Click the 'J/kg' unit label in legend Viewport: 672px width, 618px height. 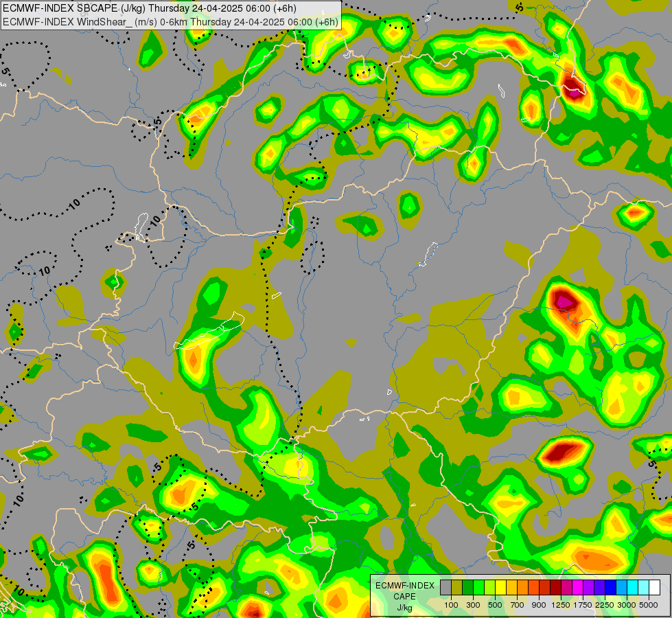[x=404, y=608]
